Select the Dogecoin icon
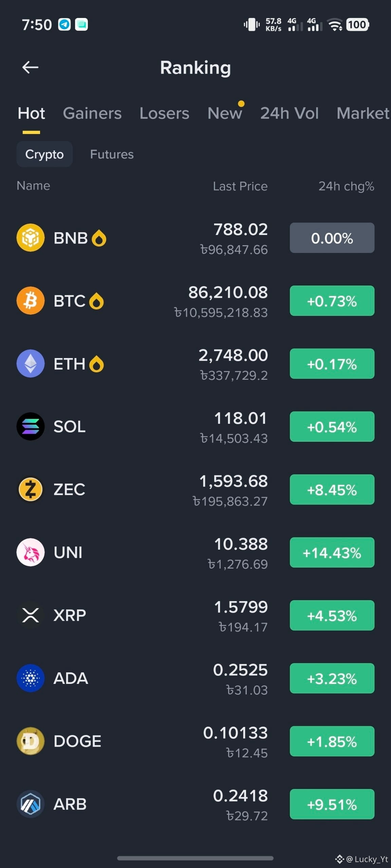Image resolution: width=391 pixels, height=868 pixels. pos(31,741)
